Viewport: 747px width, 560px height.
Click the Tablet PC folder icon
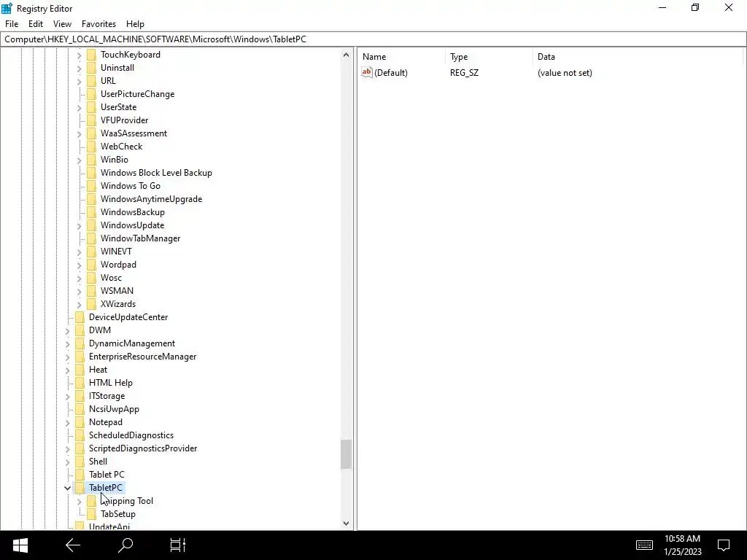coord(80,474)
